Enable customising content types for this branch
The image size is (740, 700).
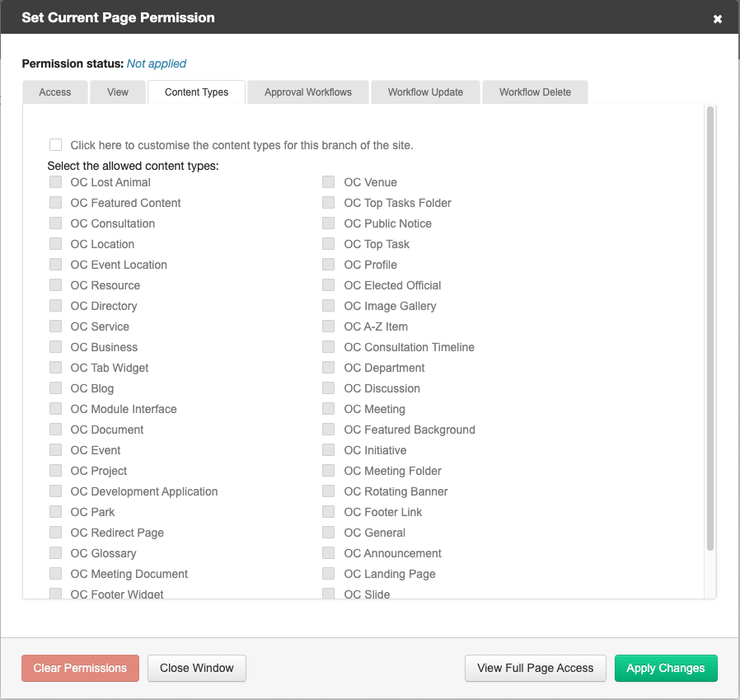pos(55,144)
